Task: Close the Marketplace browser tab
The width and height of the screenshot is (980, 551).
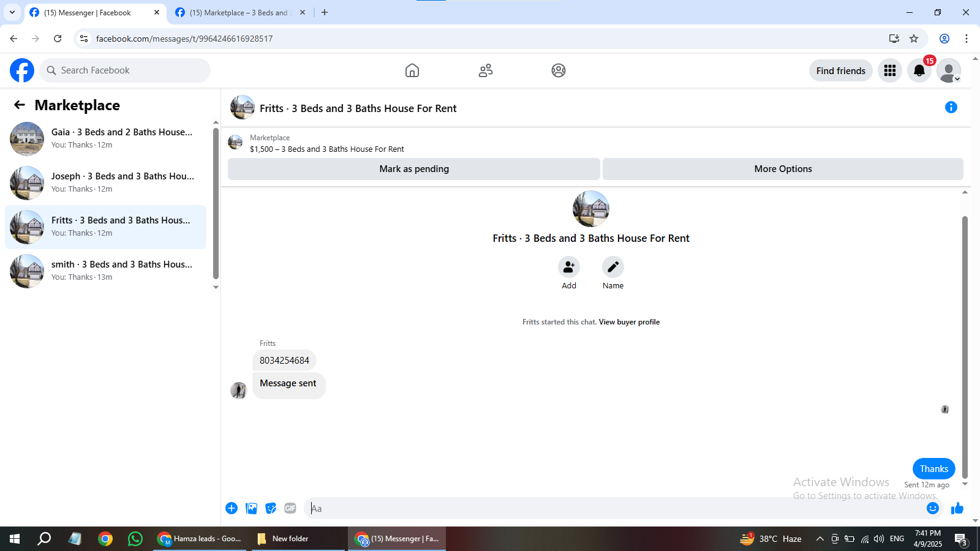Action: (303, 12)
